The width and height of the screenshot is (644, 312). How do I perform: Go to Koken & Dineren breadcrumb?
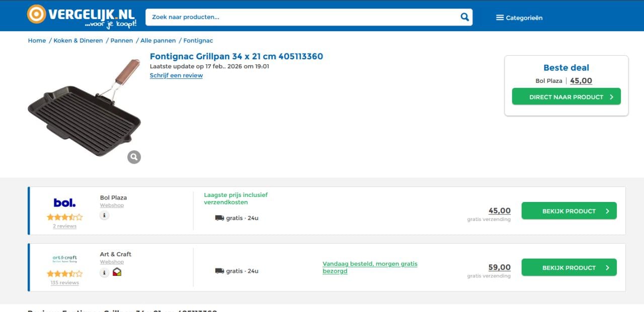coord(78,41)
